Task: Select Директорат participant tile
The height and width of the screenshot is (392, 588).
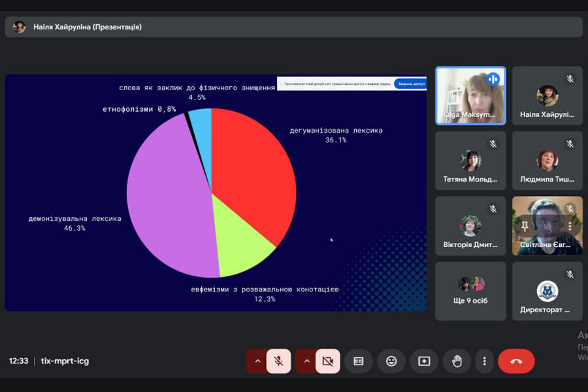Action: pos(547,291)
